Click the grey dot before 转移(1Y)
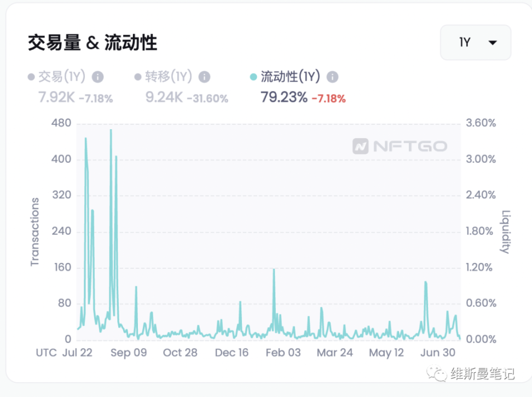532x397 pixels. tap(138, 77)
